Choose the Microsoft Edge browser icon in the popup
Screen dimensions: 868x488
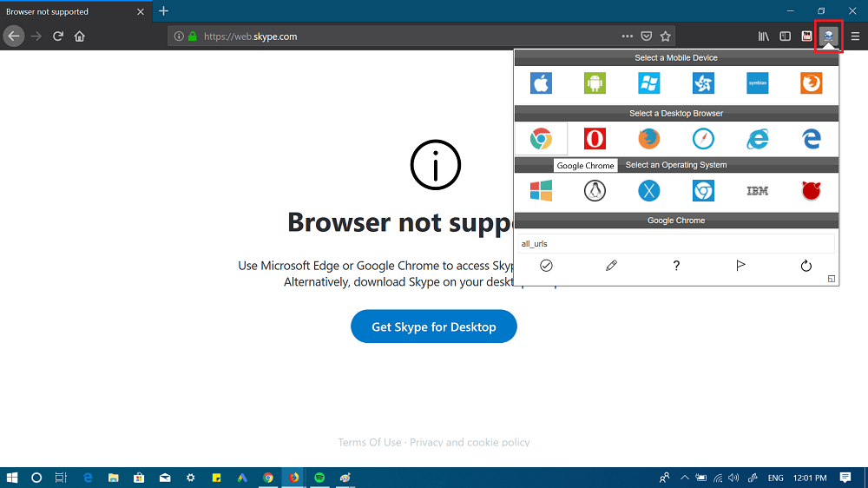(x=812, y=139)
